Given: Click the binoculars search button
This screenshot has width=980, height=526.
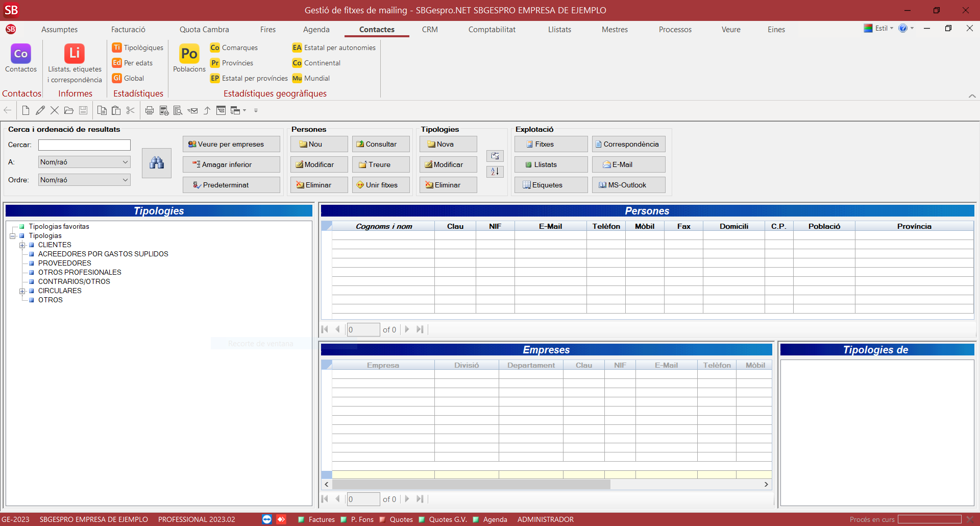Looking at the screenshot, I should point(157,163).
